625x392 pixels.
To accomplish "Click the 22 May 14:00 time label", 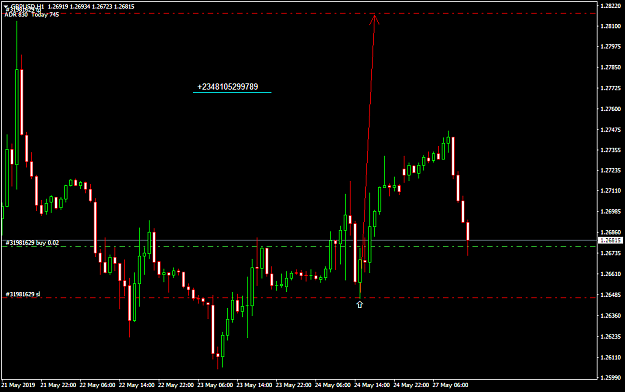I will [x=137, y=385].
